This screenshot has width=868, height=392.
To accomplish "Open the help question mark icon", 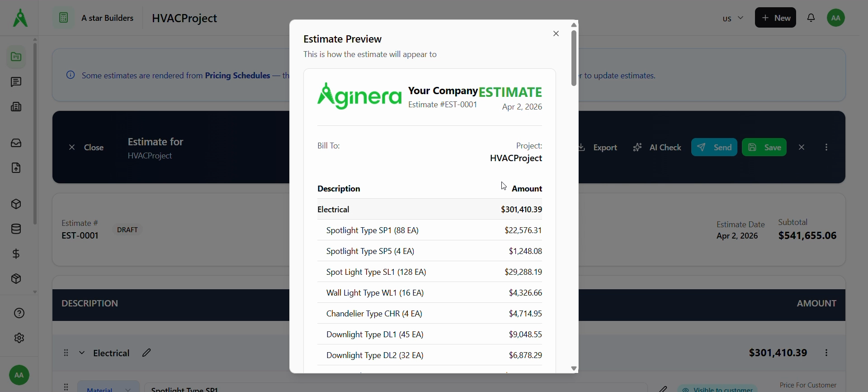I will click(x=19, y=313).
